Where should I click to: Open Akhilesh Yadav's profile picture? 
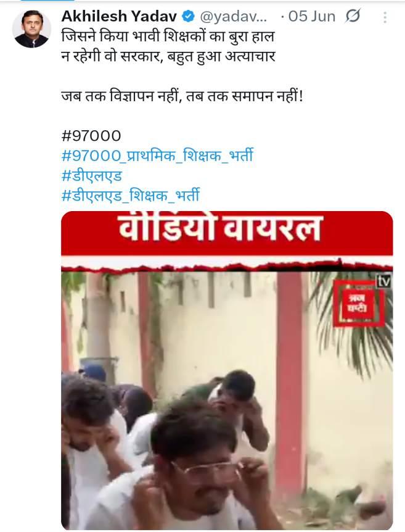click(x=31, y=28)
